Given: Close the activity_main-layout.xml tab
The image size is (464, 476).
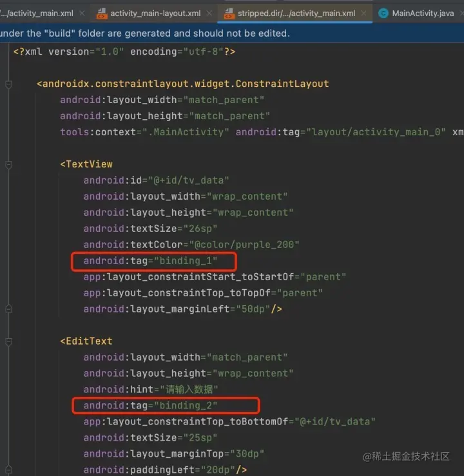Looking at the screenshot, I should pos(209,14).
